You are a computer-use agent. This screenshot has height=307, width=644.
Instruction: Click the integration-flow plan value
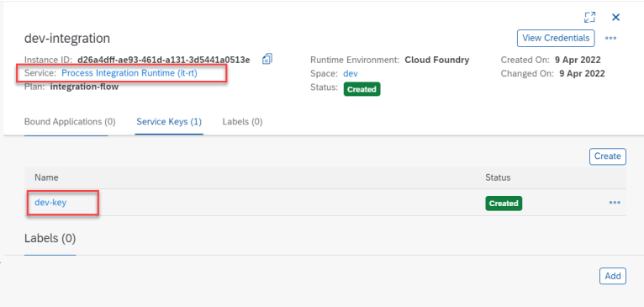coord(84,87)
